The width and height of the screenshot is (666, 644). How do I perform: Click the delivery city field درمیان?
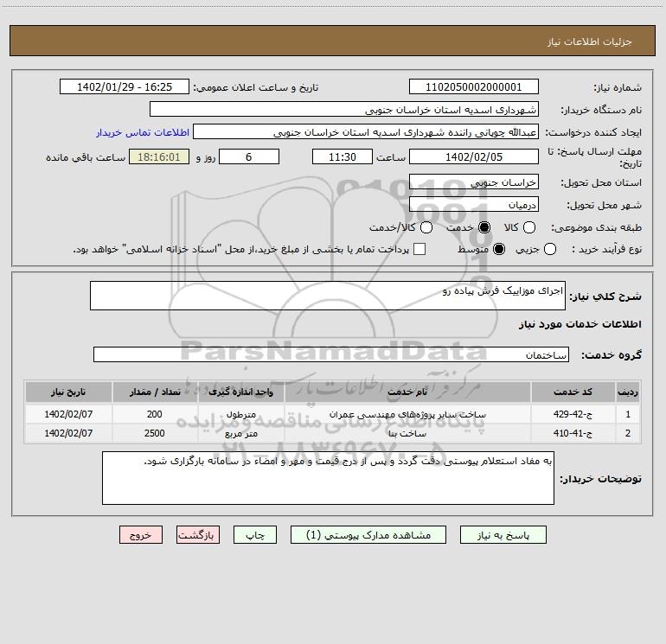click(474, 204)
